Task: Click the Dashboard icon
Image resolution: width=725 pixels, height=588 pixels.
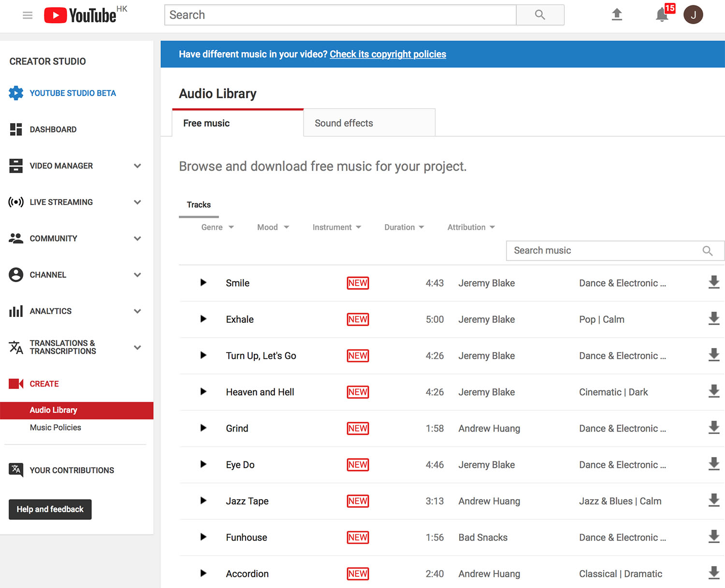Action: 16,129
